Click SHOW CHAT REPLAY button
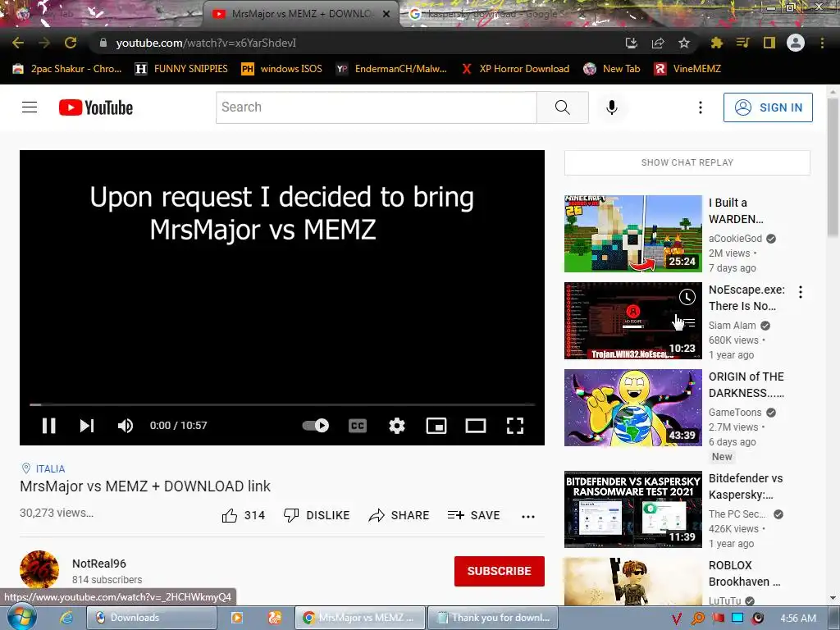The height and width of the screenshot is (630, 840). (687, 162)
